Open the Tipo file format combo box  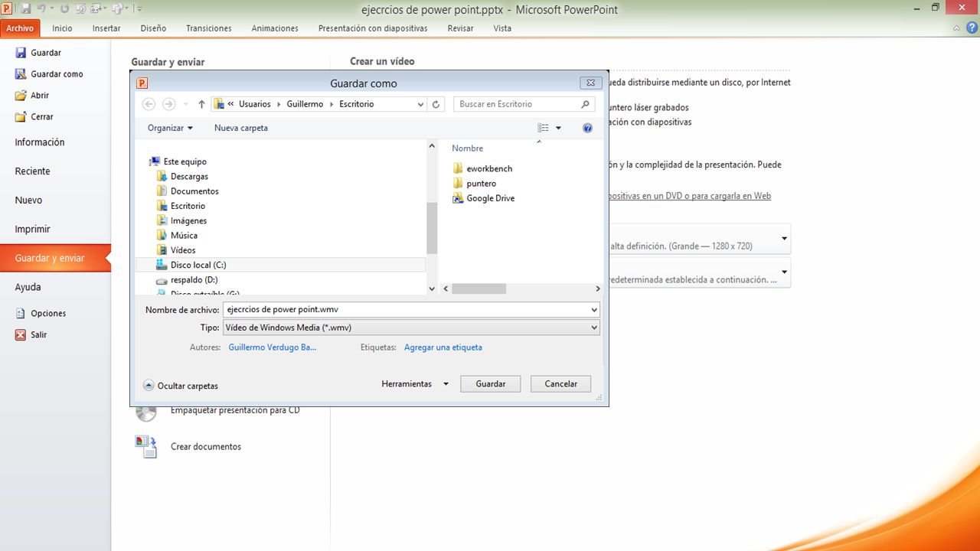pos(411,328)
